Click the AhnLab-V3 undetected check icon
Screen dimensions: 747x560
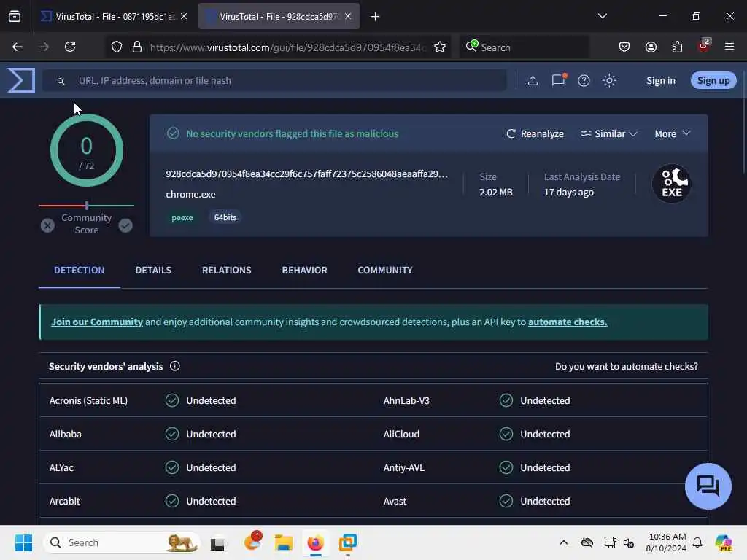(506, 400)
